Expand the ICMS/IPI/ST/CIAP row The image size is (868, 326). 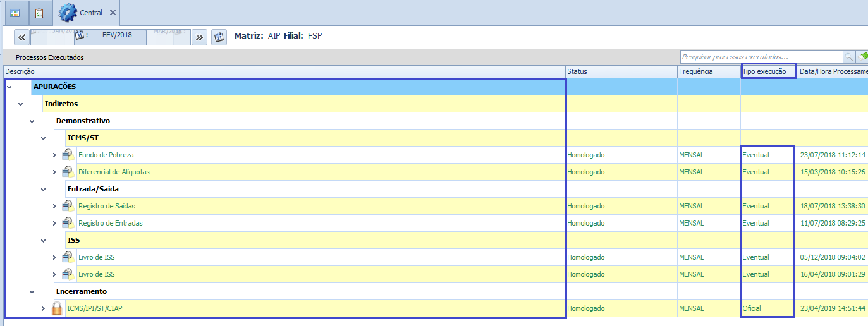click(x=43, y=308)
